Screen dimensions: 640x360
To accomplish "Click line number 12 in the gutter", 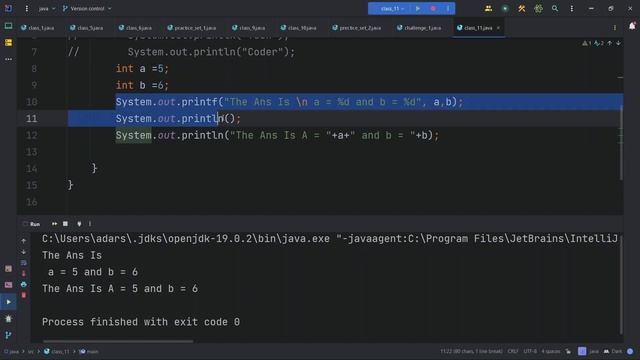I will coord(32,135).
